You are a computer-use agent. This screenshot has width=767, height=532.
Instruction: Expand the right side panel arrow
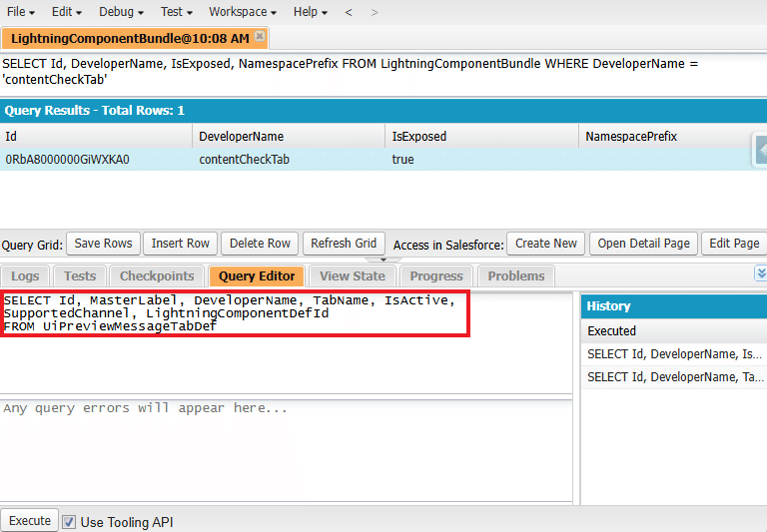pyautogui.click(x=761, y=149)
